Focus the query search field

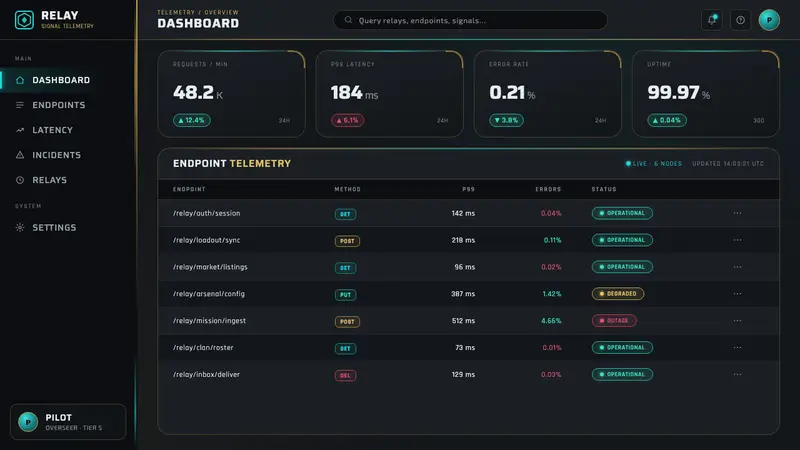tap(470, 20)
